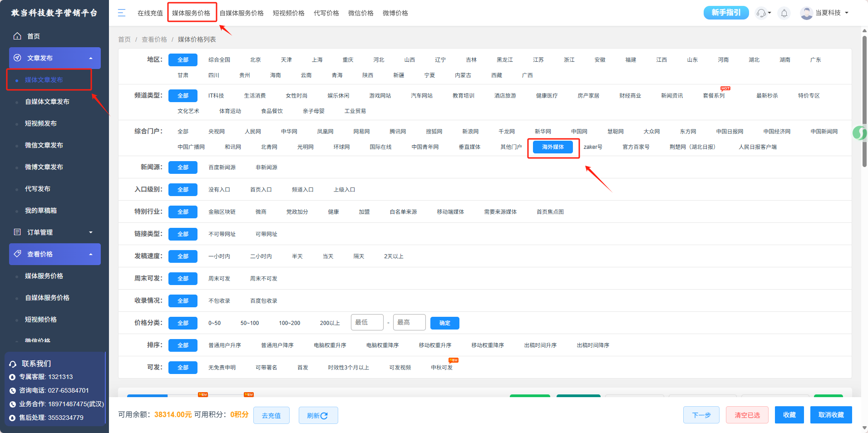
Task: Click the 最高 price input field
Action: 409,322
